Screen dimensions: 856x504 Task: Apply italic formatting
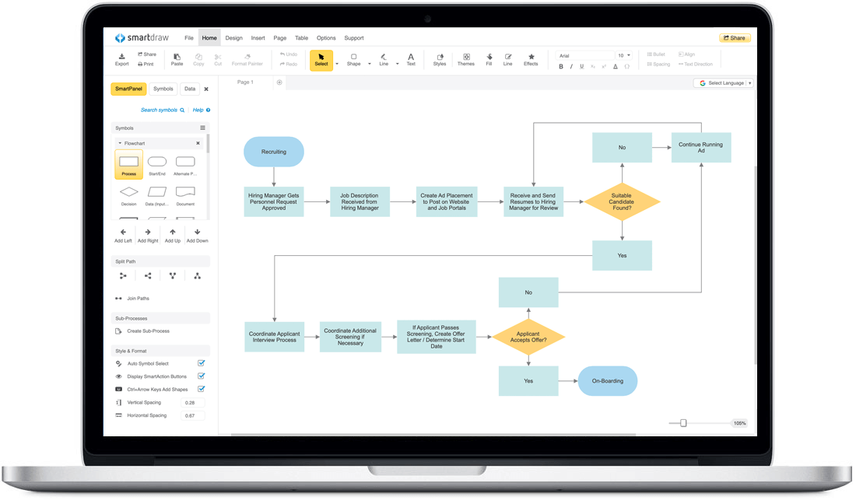click(x=572, y=67)
